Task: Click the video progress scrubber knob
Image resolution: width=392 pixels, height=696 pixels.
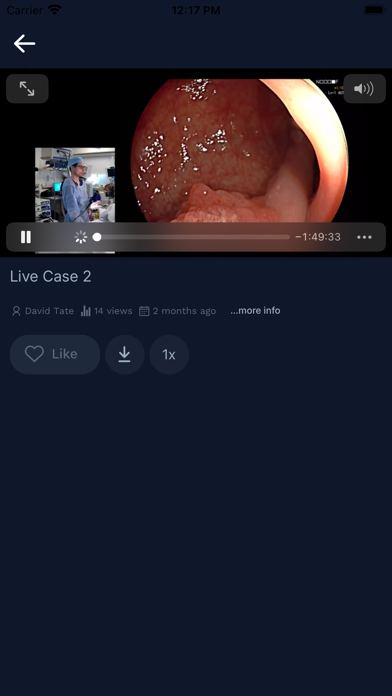Action: pos(97,237)
